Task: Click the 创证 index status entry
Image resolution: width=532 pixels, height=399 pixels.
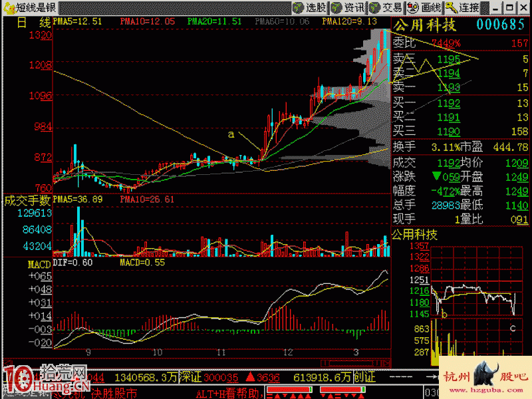Action: point(364,377)
